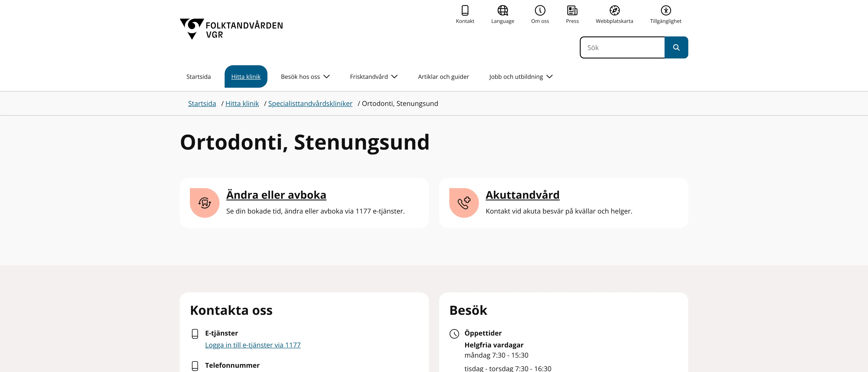The image size is (868, 372).
Task: Click the Kontakt label in the top menu
Action: coord(465,21)
